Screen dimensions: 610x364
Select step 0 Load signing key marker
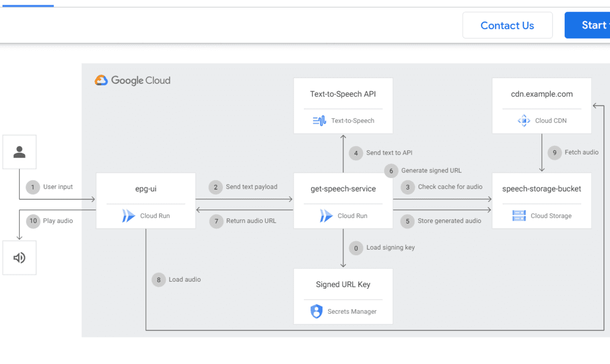click(x=356, y=248)
